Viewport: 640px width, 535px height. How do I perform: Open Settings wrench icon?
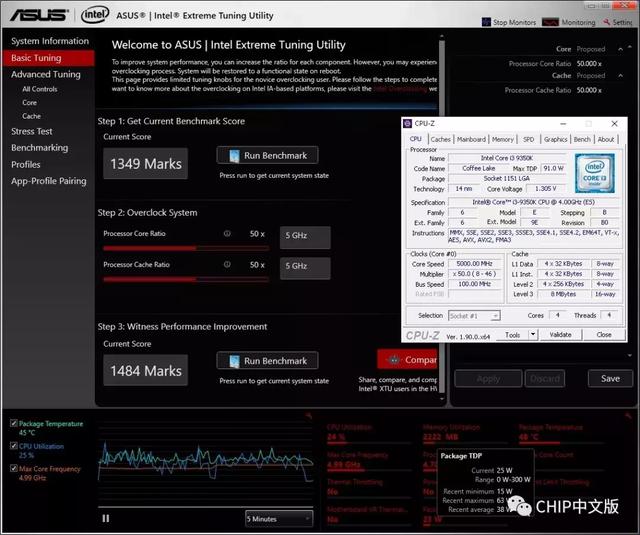607,22
